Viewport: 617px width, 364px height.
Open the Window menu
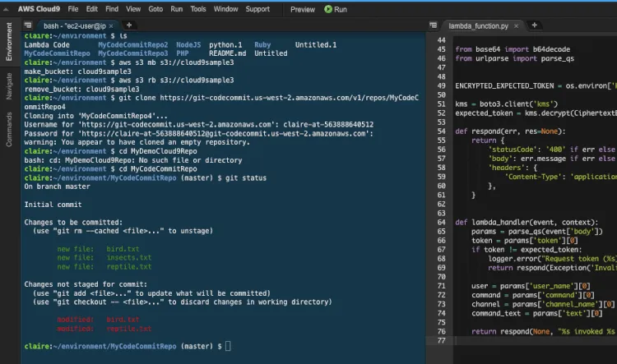[x=225, y=9]
